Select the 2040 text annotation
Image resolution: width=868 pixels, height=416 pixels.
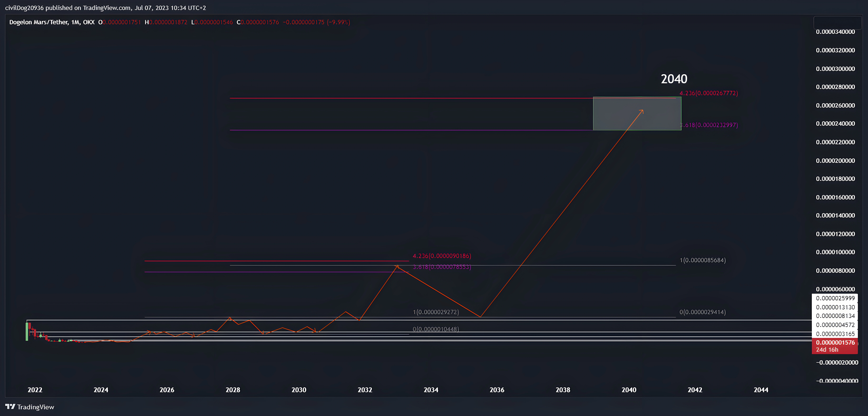674,79
